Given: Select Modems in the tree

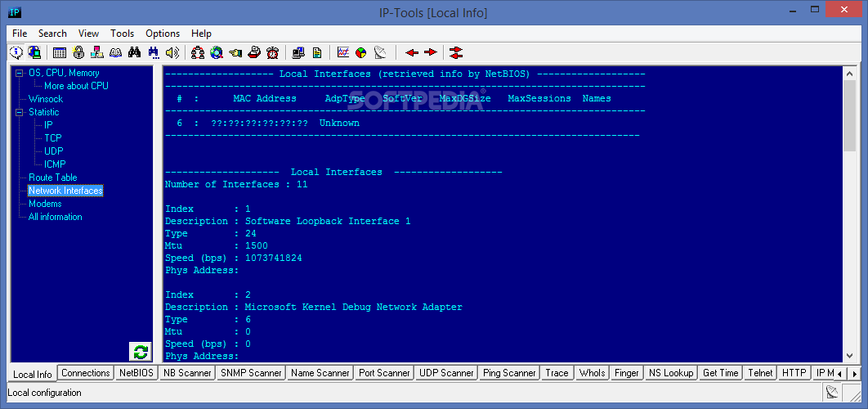Looking at the screenshot, I should click(x=46, y=204).
